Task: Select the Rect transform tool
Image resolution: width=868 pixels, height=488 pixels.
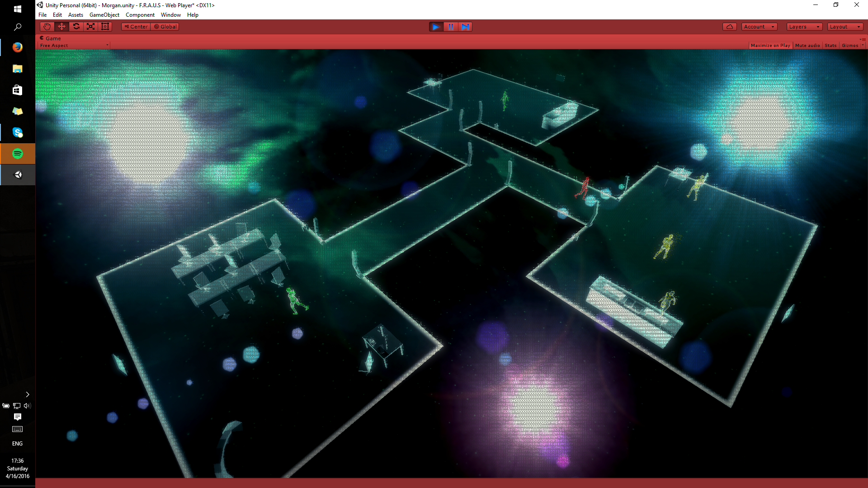Action: [105, 27]
